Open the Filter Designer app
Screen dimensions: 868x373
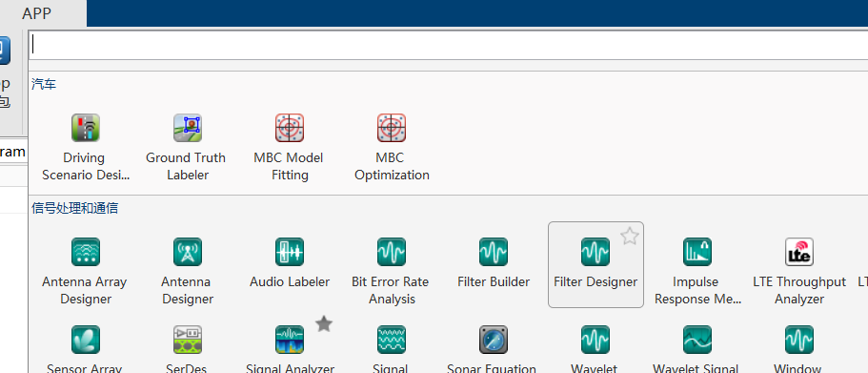[x=595, y=264]
